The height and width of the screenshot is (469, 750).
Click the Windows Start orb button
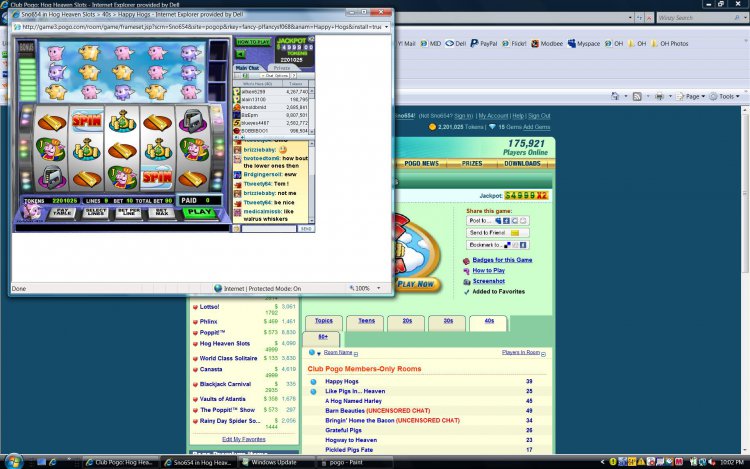[x=13, y=462]
